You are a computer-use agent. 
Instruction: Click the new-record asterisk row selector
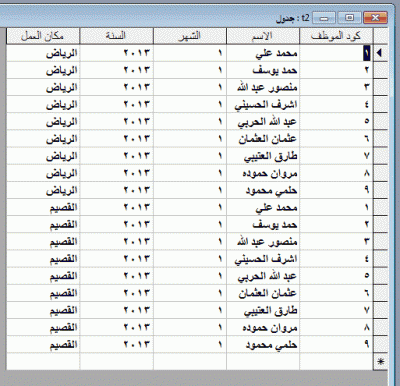coord(380,361)
